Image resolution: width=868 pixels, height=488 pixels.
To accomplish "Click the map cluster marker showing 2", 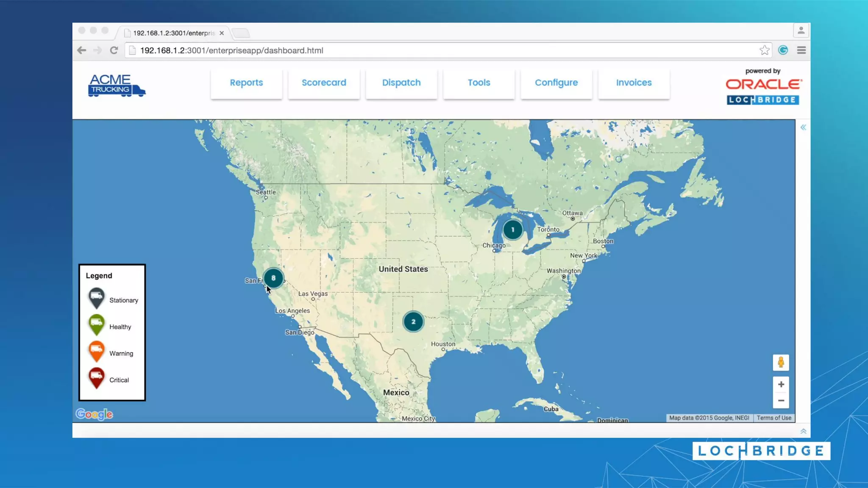I will 413,322.
